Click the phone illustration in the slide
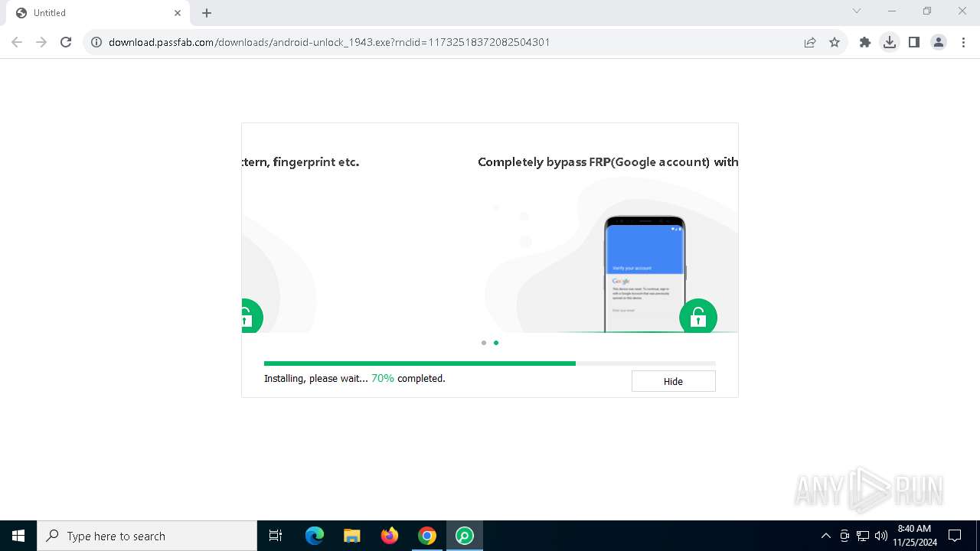 pyautogui.click(x=645, y=275)
